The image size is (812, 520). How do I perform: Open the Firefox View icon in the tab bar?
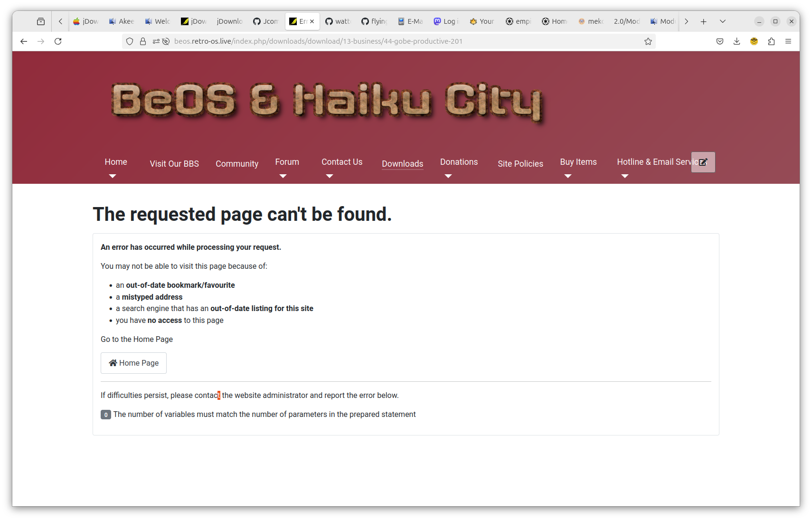41,21
